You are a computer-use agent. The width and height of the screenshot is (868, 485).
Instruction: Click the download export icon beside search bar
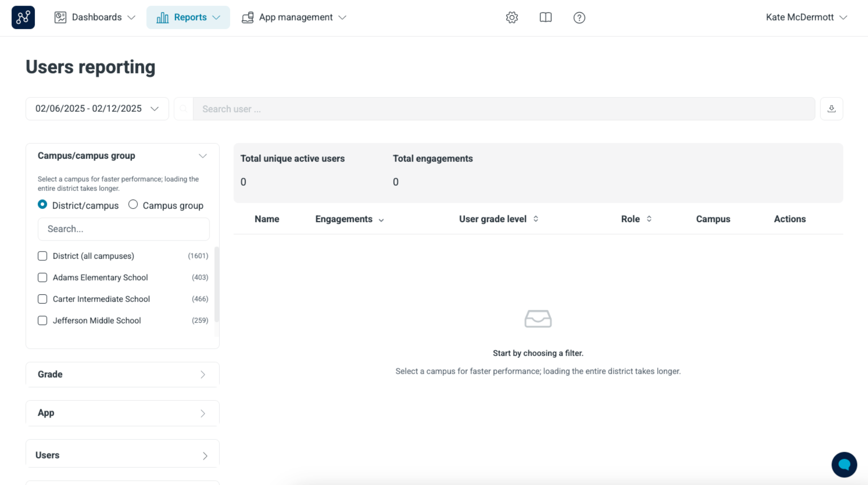click(x=831, y=109)
